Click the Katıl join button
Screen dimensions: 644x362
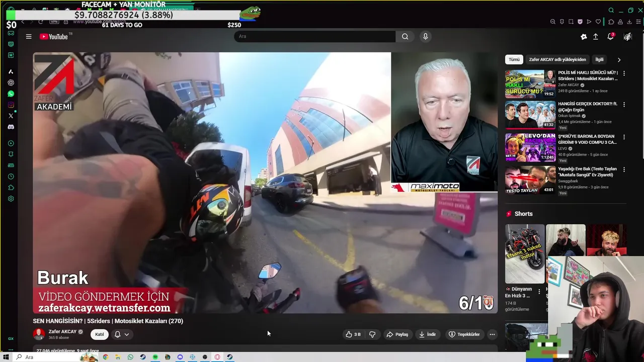(x=100, y=334)
